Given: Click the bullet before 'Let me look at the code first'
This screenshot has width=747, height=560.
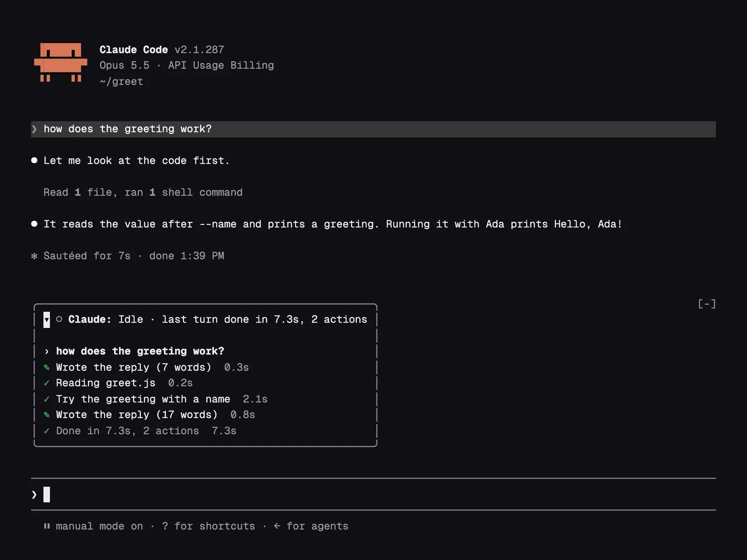Looking at the screenshot, I should click(x=34, y=161).
